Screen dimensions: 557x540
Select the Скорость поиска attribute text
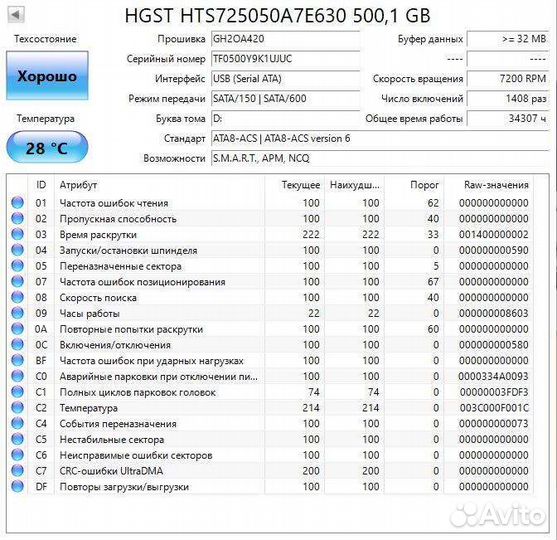click(98, 298)
